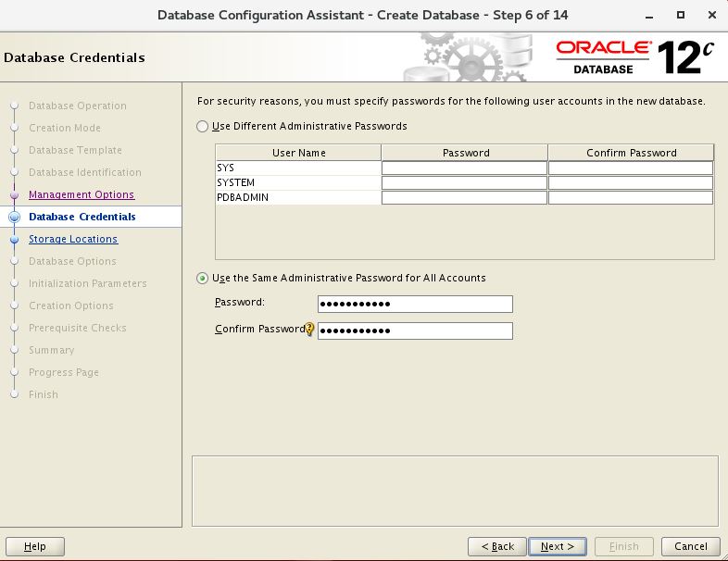Viewport: 728px width, 561px height.
Task: Click the Password input field
Action: 415,304
